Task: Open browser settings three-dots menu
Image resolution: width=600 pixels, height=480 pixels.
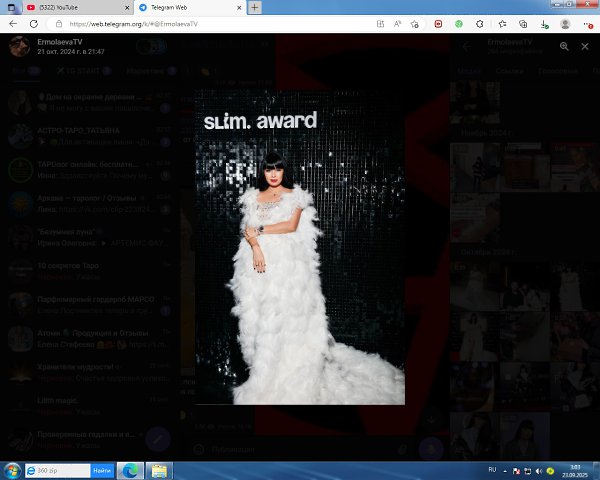Action: click(589, 22)
